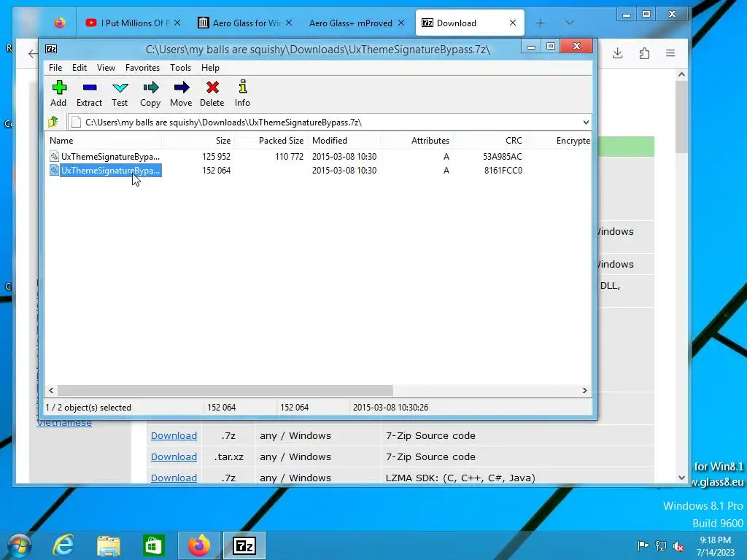
Task: Click CRC value 53A985AC
Action: pyautogui.click(x=502, y=156)
